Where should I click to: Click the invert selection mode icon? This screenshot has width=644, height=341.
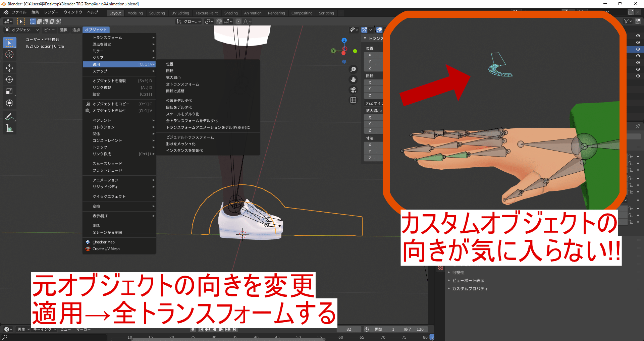tap(52, 21)
